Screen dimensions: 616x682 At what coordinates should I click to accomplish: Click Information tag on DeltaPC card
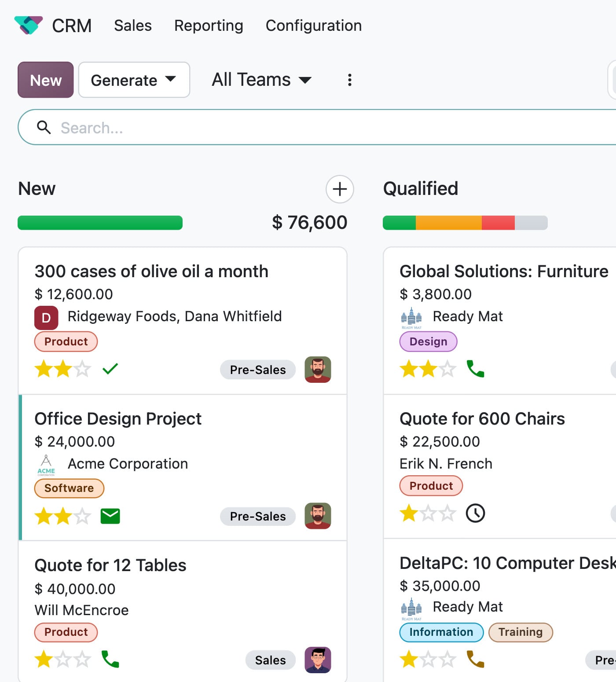coord(441,632)
